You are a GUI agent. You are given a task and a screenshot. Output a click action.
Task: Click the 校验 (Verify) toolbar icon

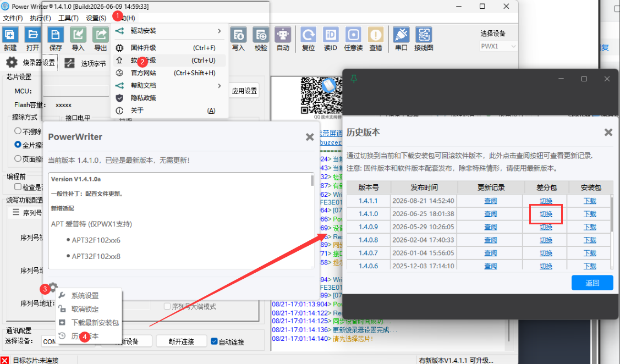[261, 35]
